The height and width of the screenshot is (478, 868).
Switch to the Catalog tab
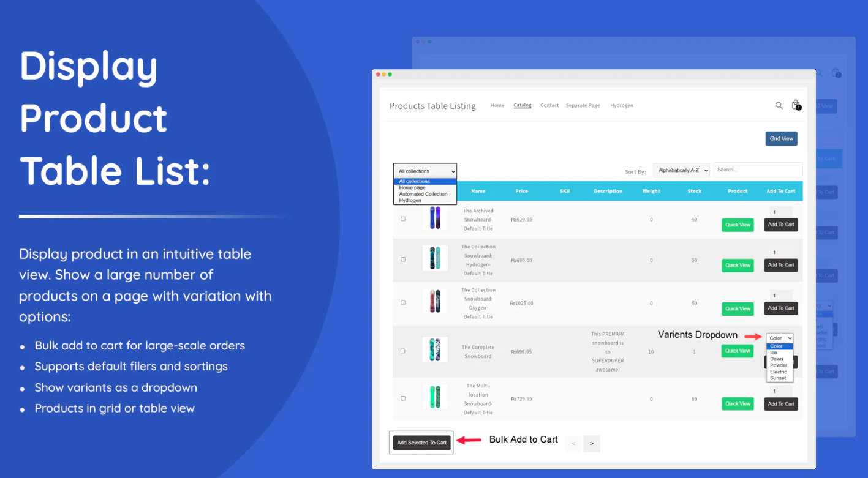tap(522, 105)
